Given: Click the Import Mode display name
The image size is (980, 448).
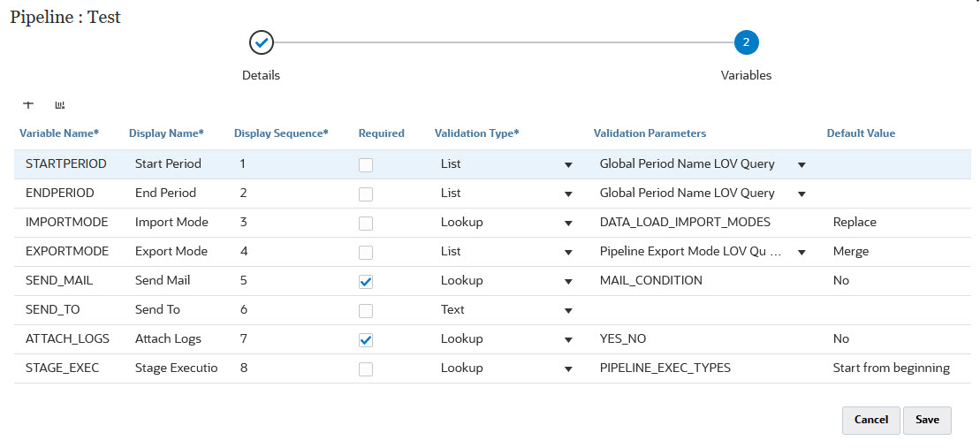Looking at the screenshot, I should [171, 222].
